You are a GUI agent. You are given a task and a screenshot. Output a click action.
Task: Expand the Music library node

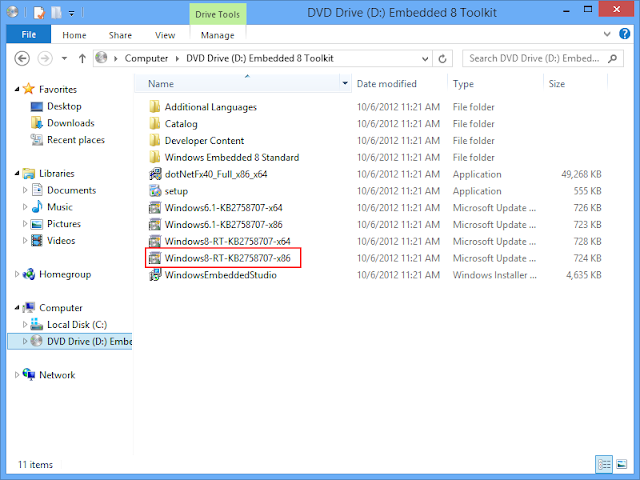point(25,207)
